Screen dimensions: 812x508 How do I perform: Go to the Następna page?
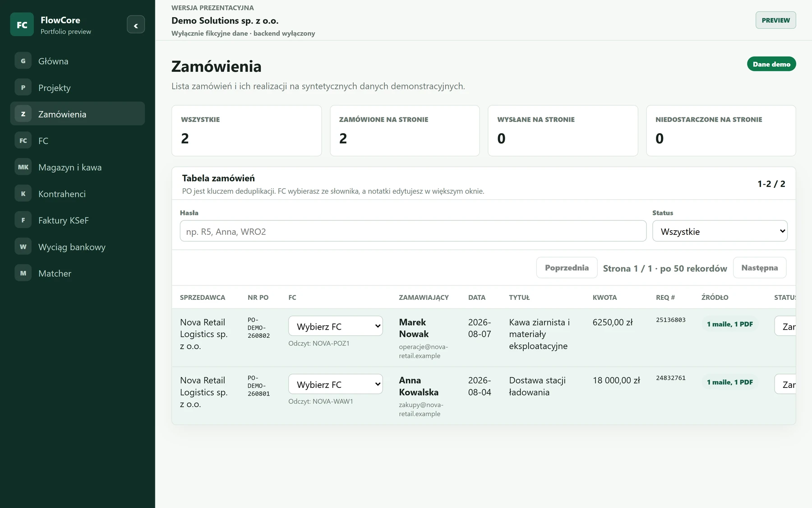pos(760,268)
